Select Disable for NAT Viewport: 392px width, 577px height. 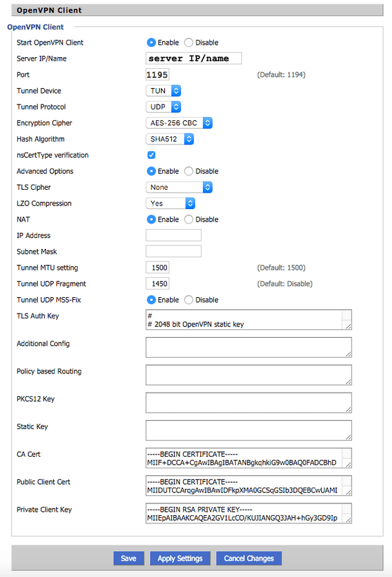pos(188,219)
